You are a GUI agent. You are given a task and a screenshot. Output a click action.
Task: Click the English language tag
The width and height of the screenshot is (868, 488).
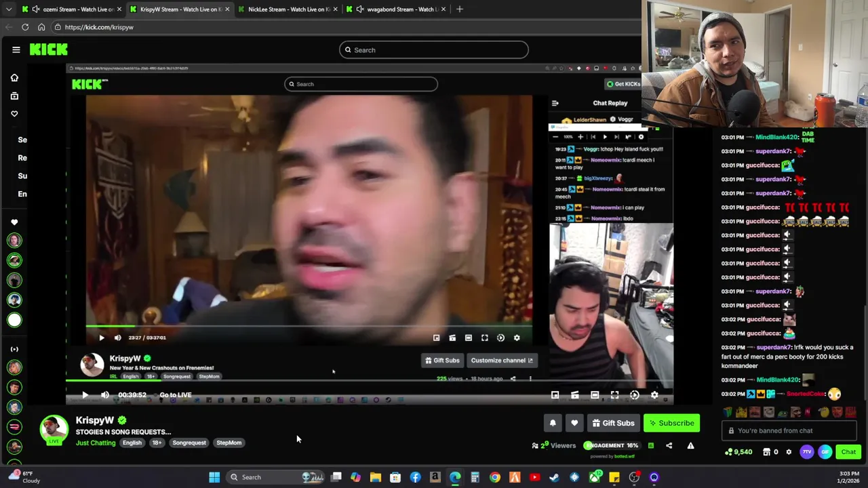(132, 443)
